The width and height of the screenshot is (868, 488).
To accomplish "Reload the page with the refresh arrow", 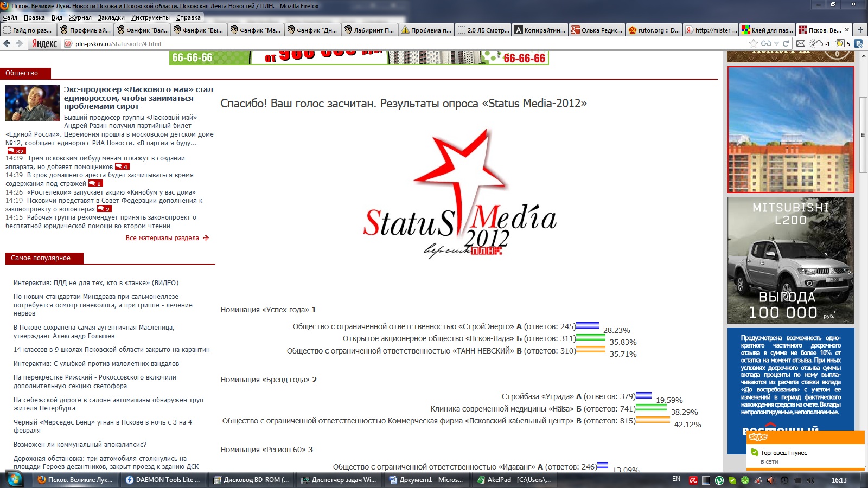I will 786,43.
